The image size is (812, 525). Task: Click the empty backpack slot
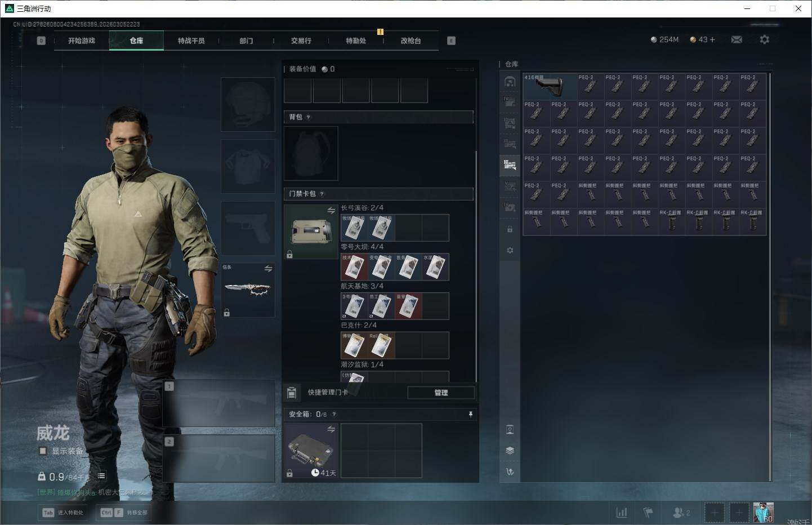coord(311,153)
